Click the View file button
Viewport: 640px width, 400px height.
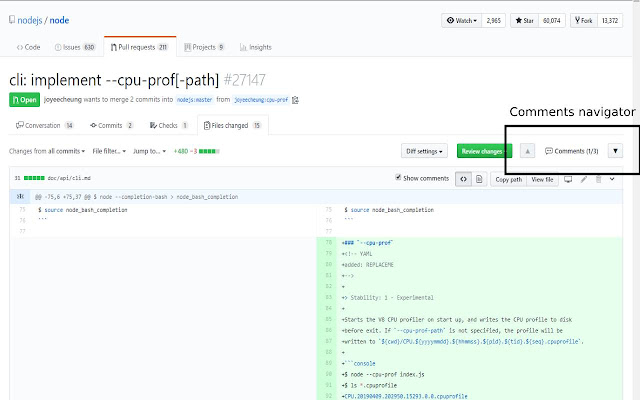[542, 179]
